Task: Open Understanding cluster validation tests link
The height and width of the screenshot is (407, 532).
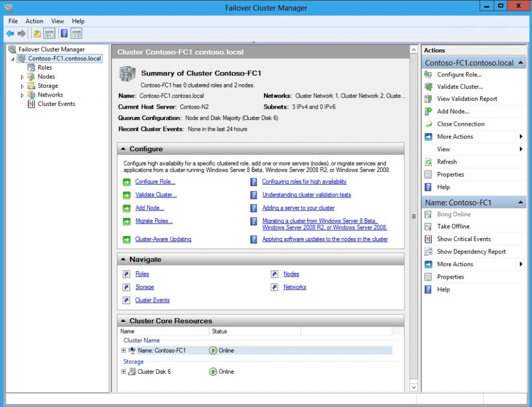Action: coord(307,195)
